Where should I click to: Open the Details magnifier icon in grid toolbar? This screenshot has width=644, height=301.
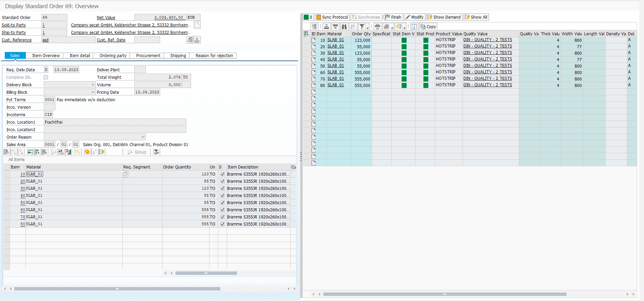click(315, 26)
